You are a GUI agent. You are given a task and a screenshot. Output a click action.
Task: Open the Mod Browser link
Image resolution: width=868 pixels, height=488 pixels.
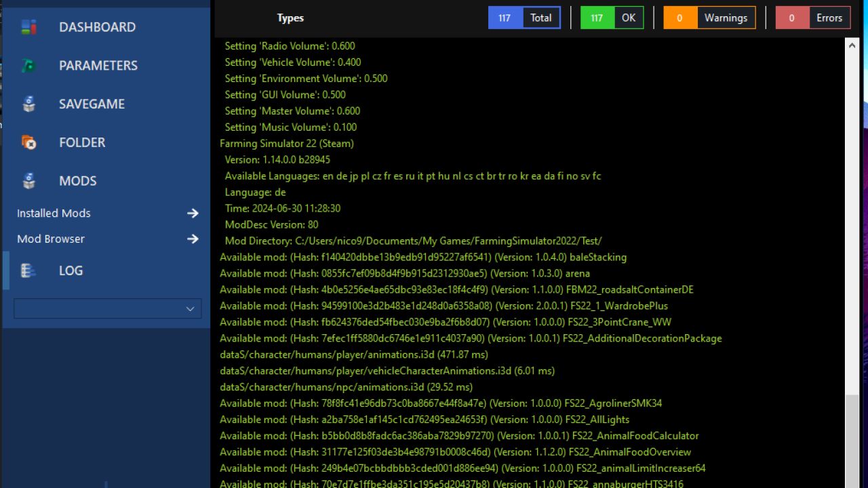tap(51, 239)
